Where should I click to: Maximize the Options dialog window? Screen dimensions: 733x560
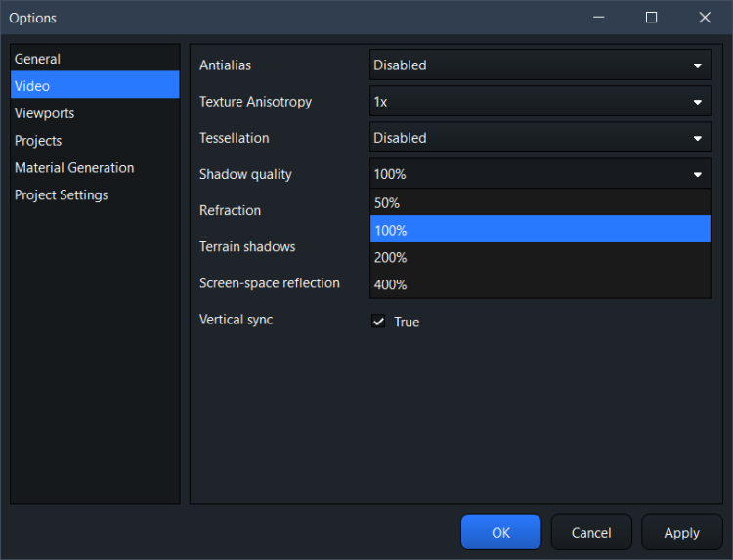tap(652, 18)
